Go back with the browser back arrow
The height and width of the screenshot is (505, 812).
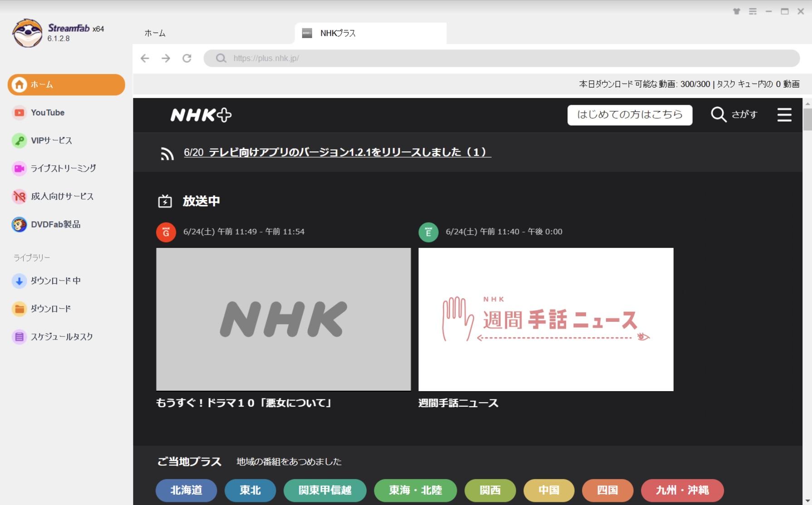coord(145,58)
